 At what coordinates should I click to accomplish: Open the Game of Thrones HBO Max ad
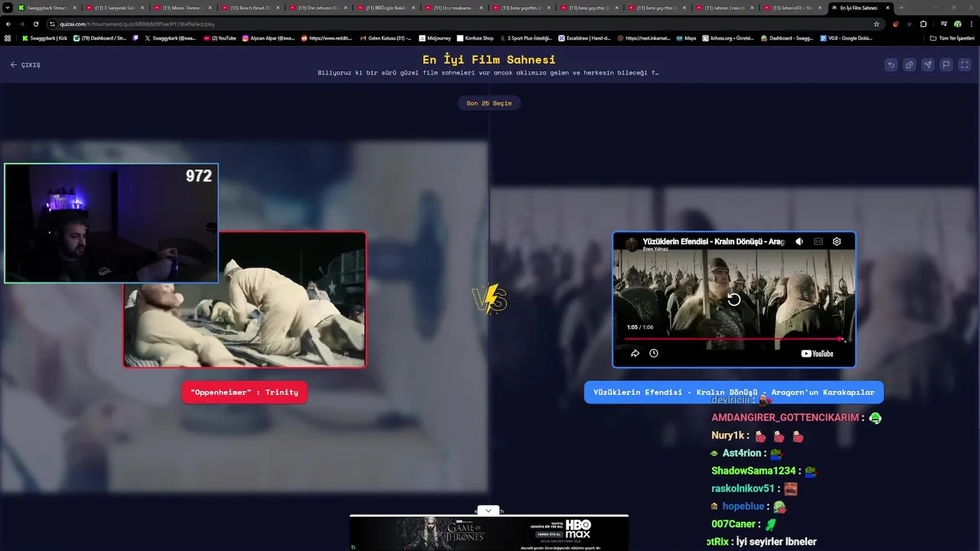point(488,533)
